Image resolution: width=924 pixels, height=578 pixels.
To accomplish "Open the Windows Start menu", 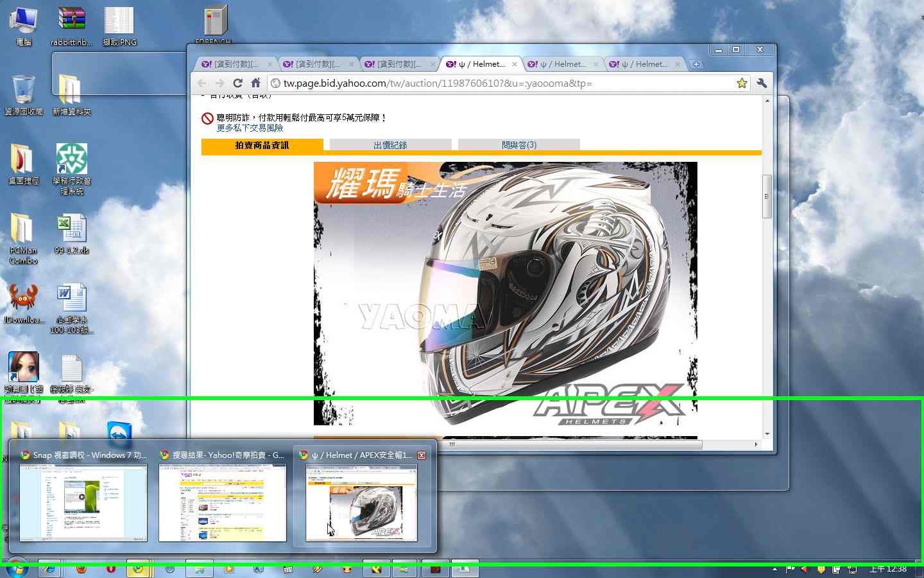I will pos(16,568).
